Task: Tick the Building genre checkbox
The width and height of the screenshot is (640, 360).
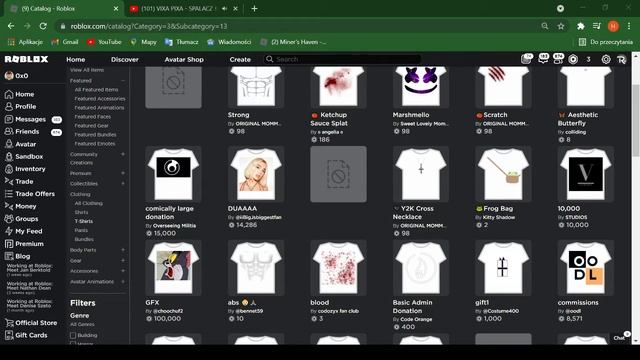Action: click(73, 336)
